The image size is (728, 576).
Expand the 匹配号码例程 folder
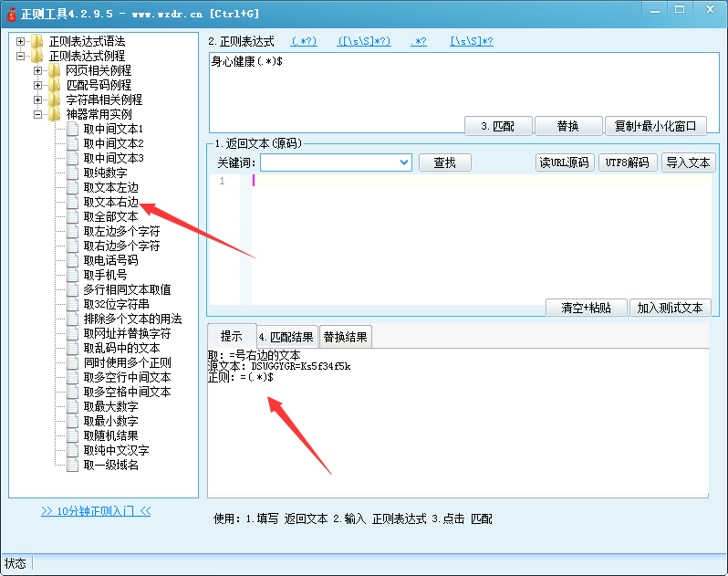point(37,85)
